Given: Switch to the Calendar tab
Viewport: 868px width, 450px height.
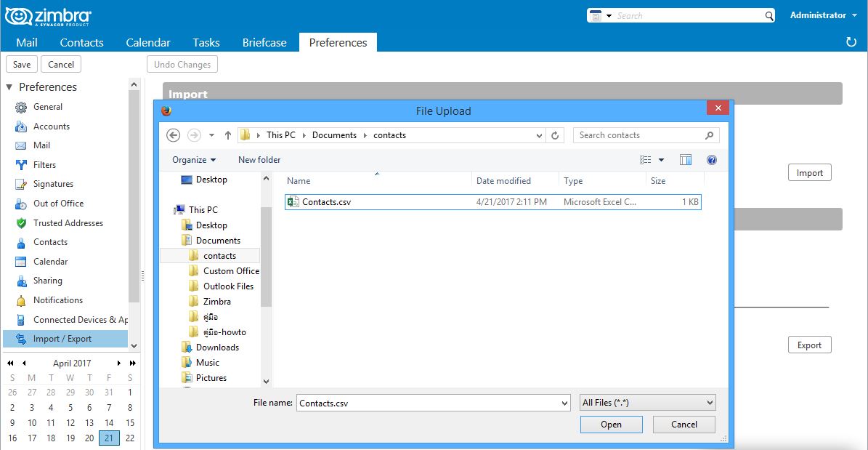Looking at the screenshot, I should coord(147,43).
